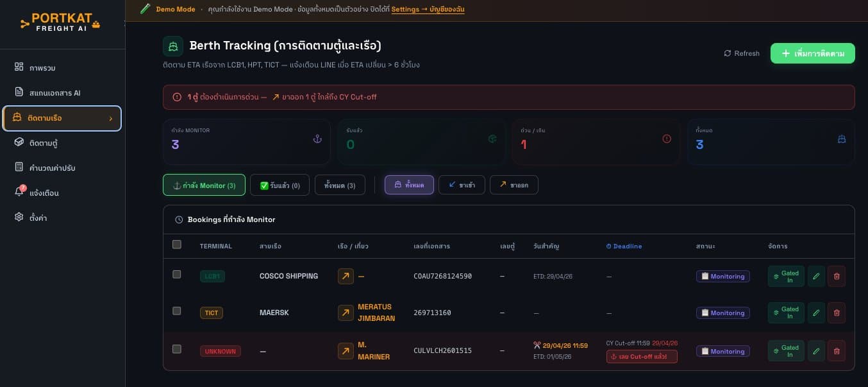Click the ด่วน / เกิน stat card
The width and height of the screenshot is (868, 387).
click(596, 142)
